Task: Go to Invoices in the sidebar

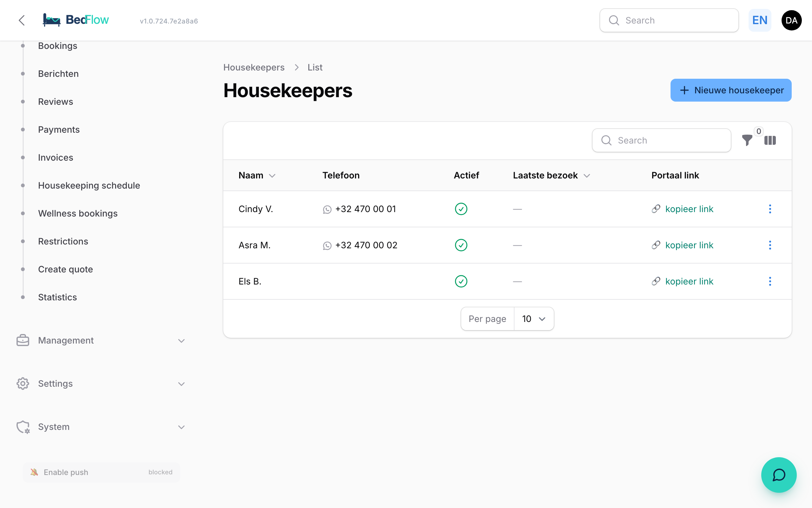Action: click(x=56, y=157)
